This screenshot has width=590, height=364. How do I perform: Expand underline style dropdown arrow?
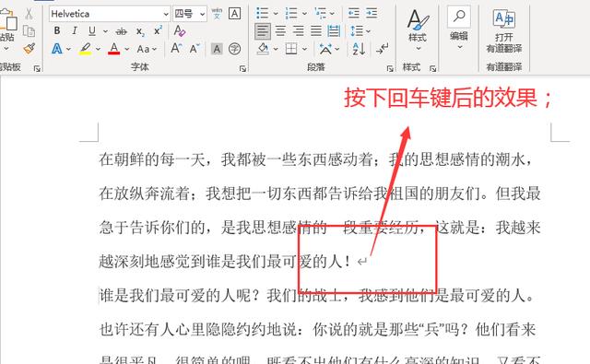click(x=105, y=31)
